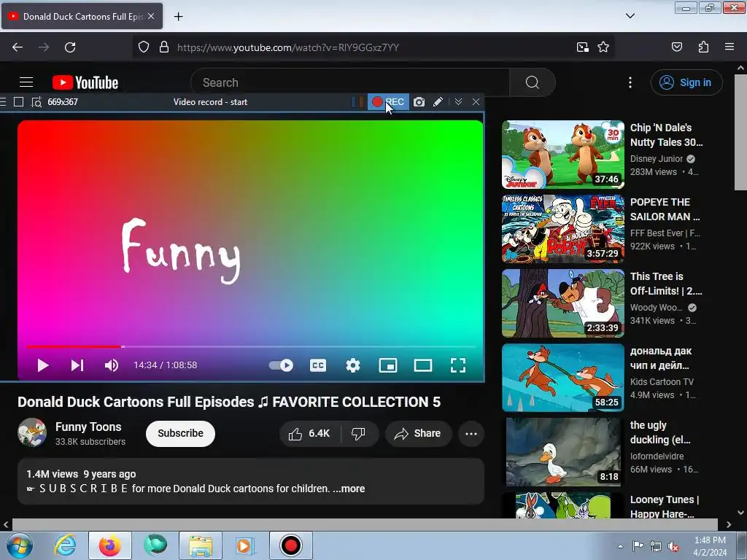Toggle the autoplay switch in player
747x560 pixels.
(281, 365)
